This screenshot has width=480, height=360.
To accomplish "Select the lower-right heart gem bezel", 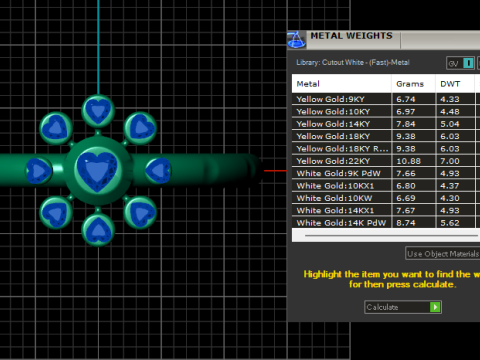I will coord(140,213).
